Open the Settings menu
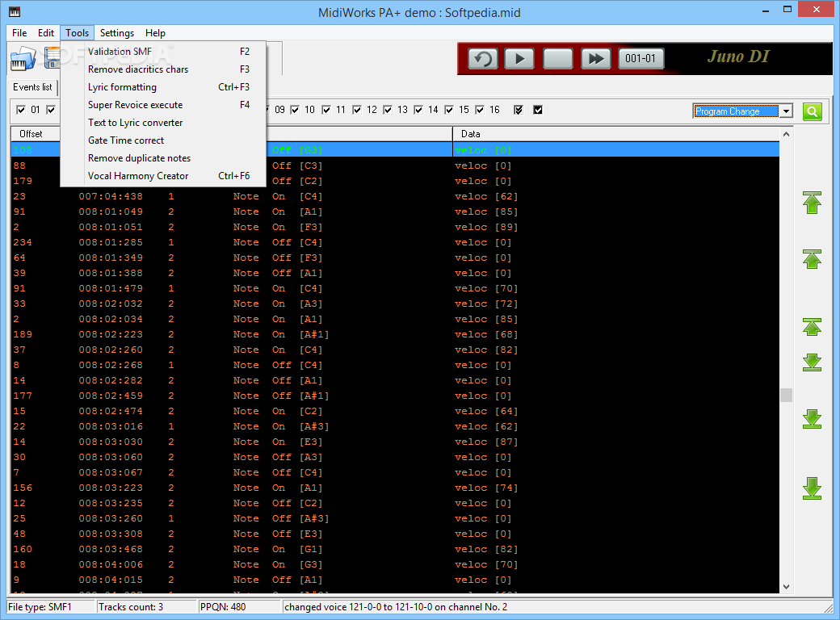Viewport: 840px width, 620px height. click(117, 32)
